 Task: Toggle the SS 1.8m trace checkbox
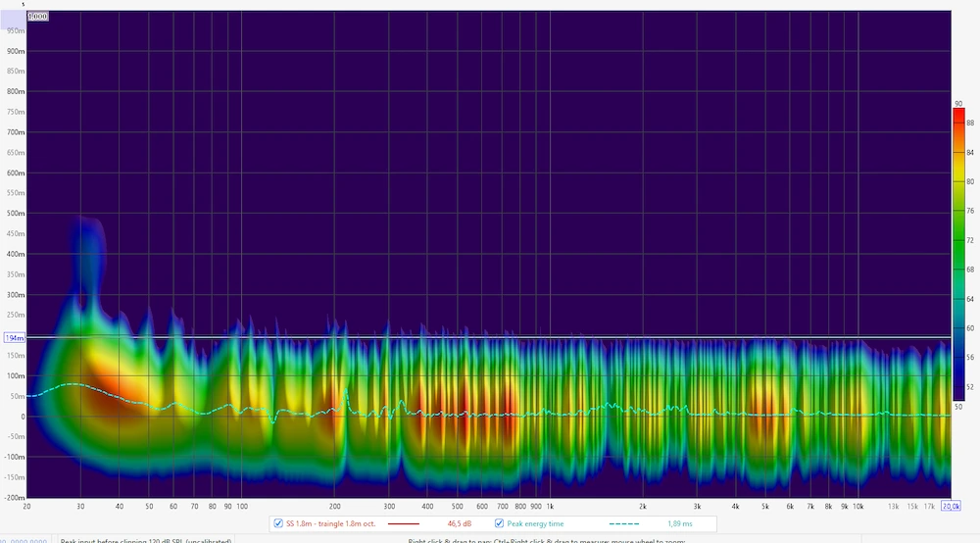[279, 523]
